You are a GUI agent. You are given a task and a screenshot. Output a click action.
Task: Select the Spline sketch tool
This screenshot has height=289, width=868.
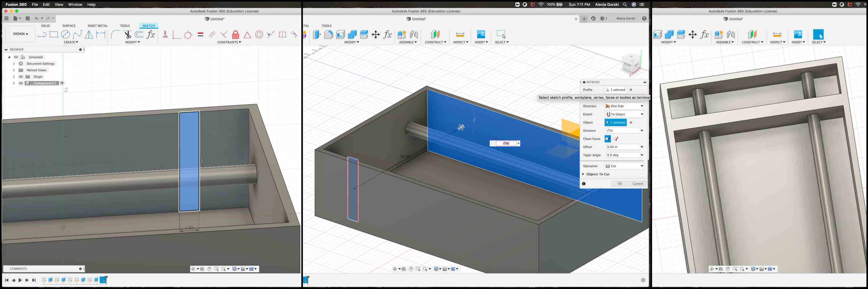77,34
